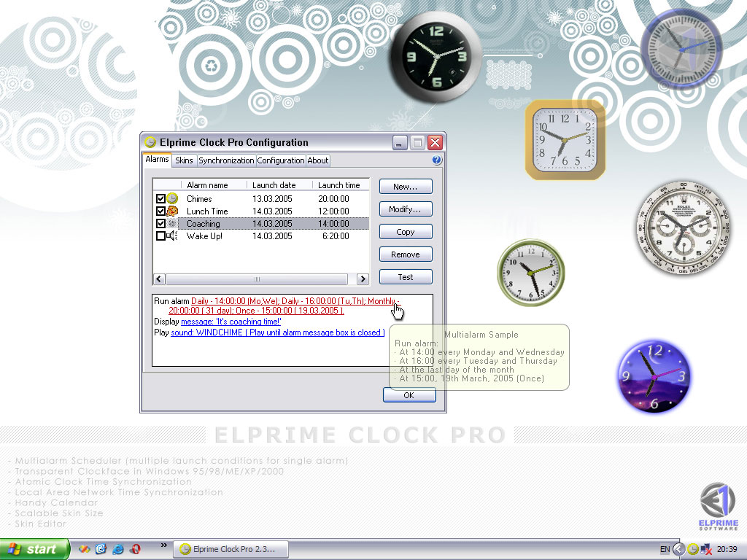Collapse hidden tray icons with the chevron
Image resolution: width=747 pixels, height=560 pixels.
point(678,549)
